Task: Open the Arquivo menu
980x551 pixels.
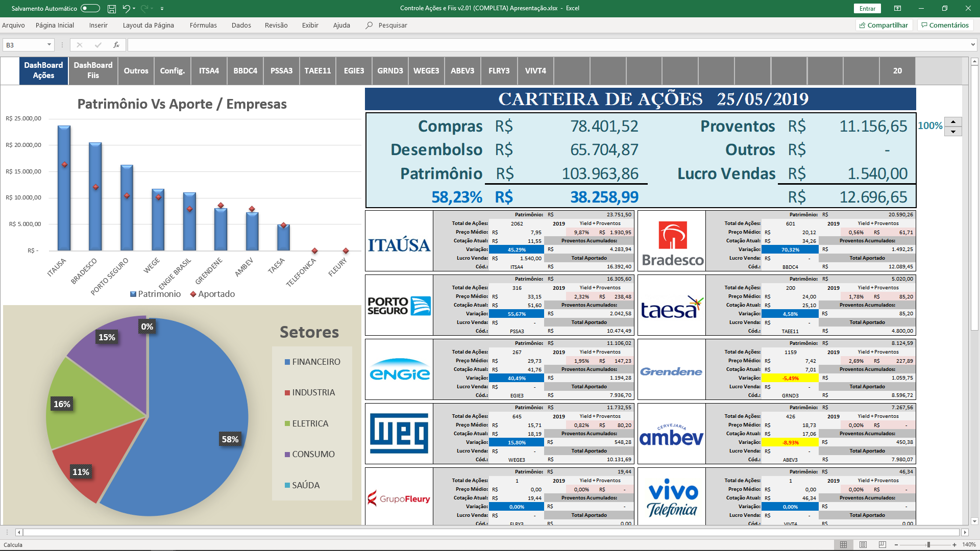Action: click(x=13, y=25)
